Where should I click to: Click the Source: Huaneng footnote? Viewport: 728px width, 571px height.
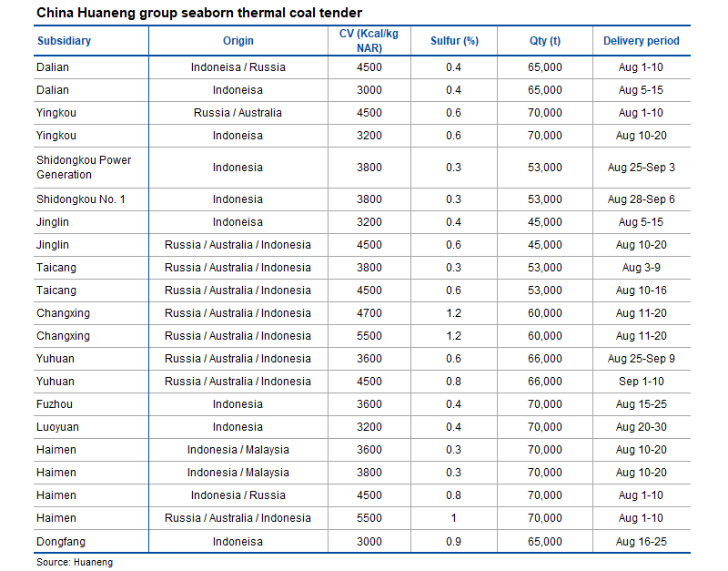tap(75, 562)
